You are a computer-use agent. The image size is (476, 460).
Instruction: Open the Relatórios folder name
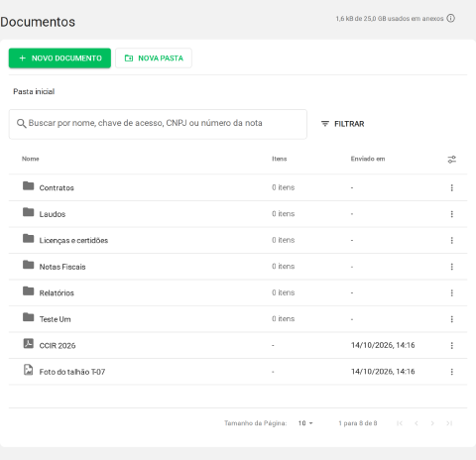click(x=57, y=293)
